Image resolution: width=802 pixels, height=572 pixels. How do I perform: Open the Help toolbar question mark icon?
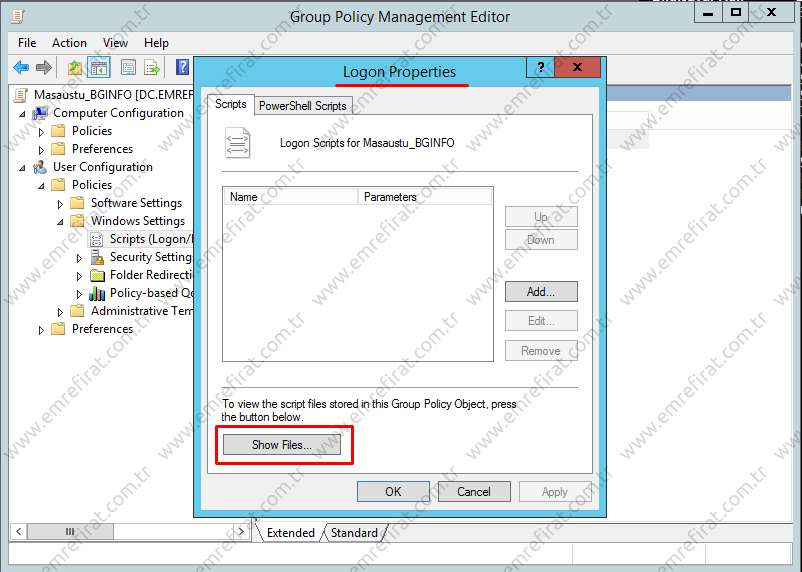click(x=182, y=68)
